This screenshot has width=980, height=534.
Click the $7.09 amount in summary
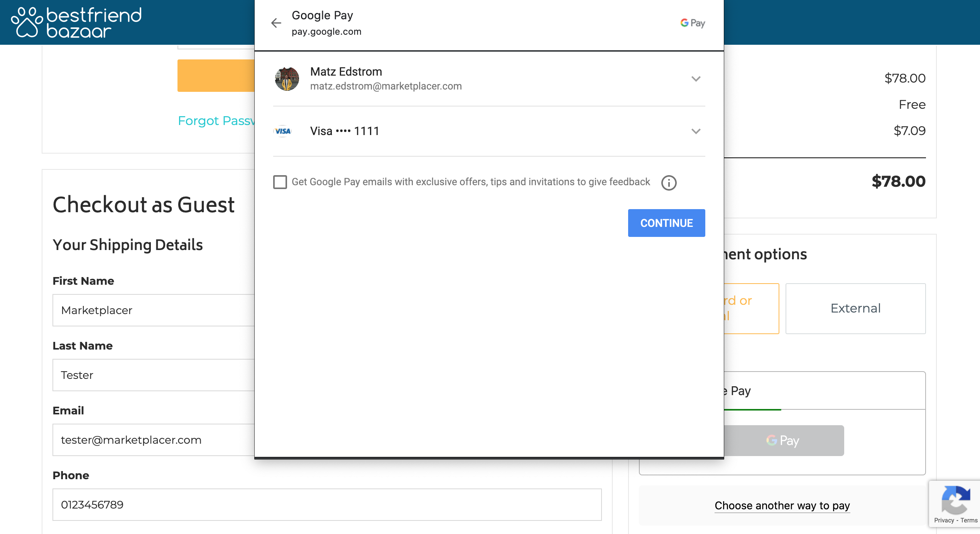[909, 131]
